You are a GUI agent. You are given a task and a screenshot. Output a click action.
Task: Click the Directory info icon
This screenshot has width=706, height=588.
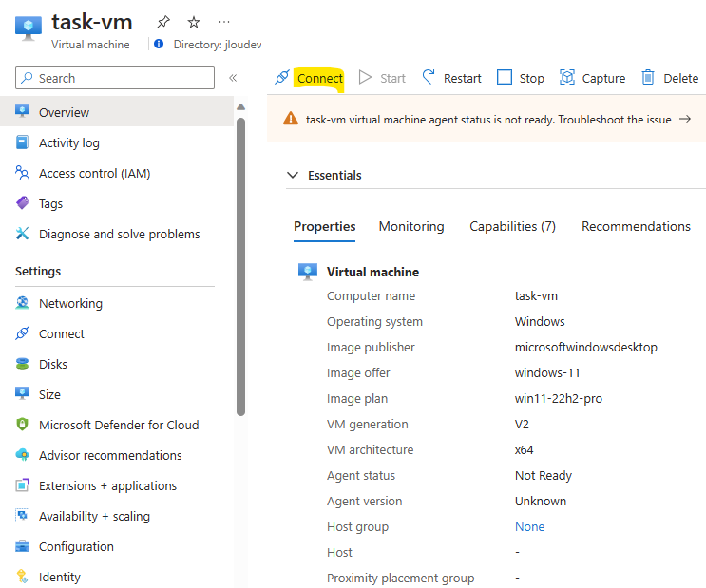(x=159, y=44)
